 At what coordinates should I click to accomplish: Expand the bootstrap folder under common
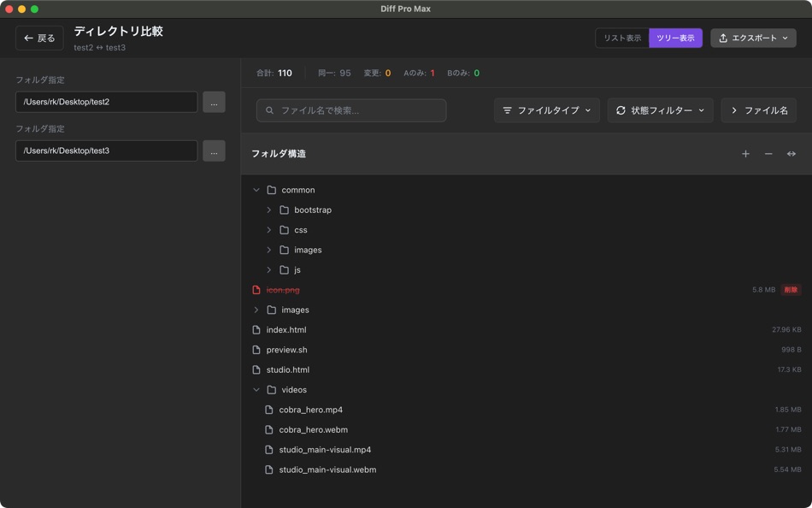[x=269, y=210]
